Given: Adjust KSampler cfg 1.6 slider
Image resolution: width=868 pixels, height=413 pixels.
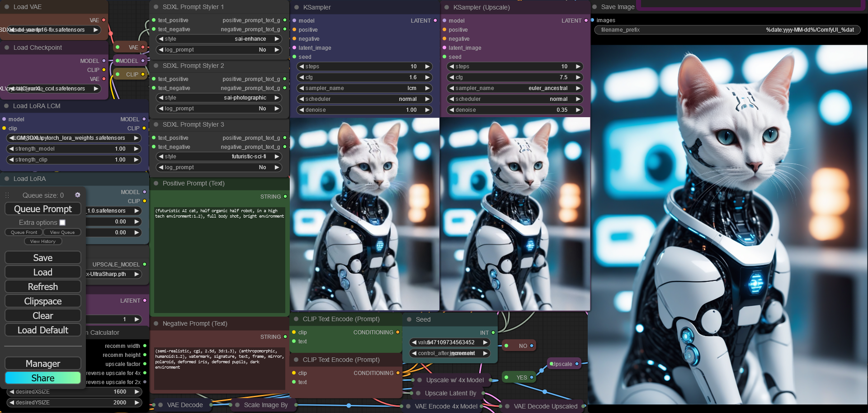Looking at the screenshot, I should [364, 77].
